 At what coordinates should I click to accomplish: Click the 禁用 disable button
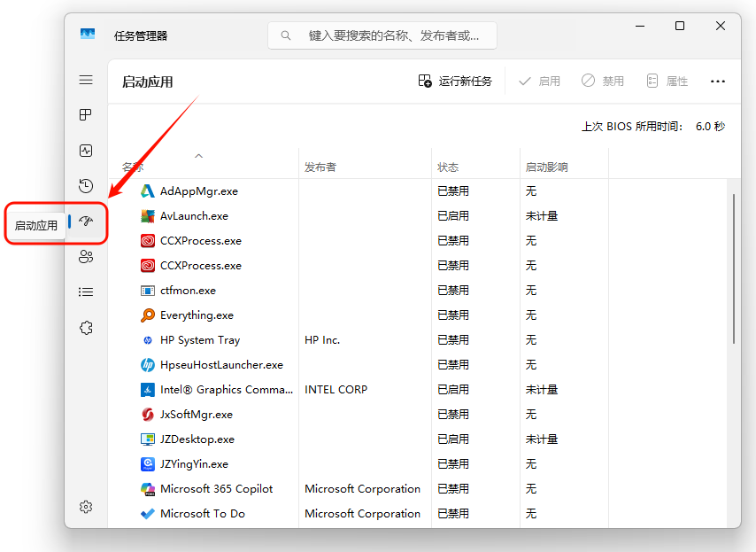click(x=603, y=81)
